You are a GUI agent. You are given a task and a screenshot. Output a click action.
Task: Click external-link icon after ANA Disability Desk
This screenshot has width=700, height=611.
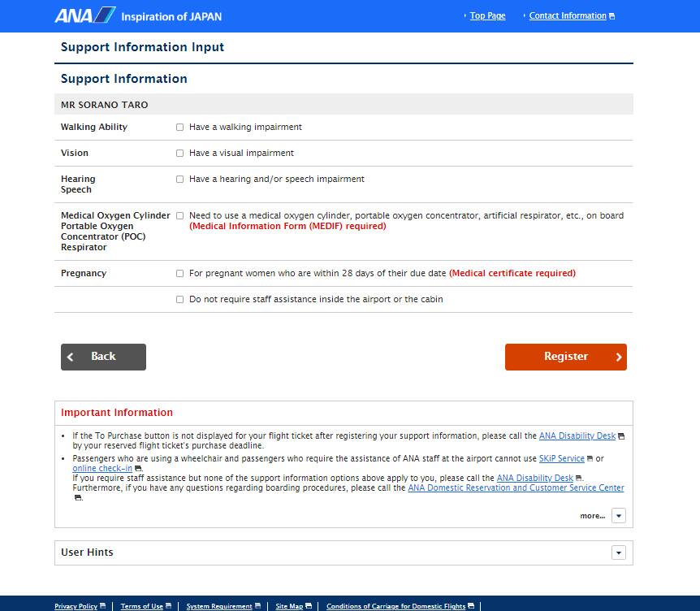[x=621, y=436]
